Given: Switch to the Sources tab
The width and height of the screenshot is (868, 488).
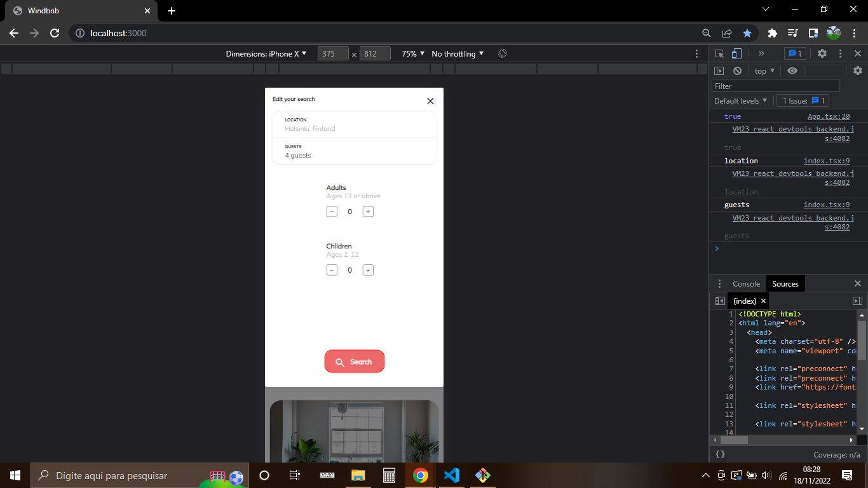Looking at the screenshot, I should pyautogui.click(x=785, y=283).
